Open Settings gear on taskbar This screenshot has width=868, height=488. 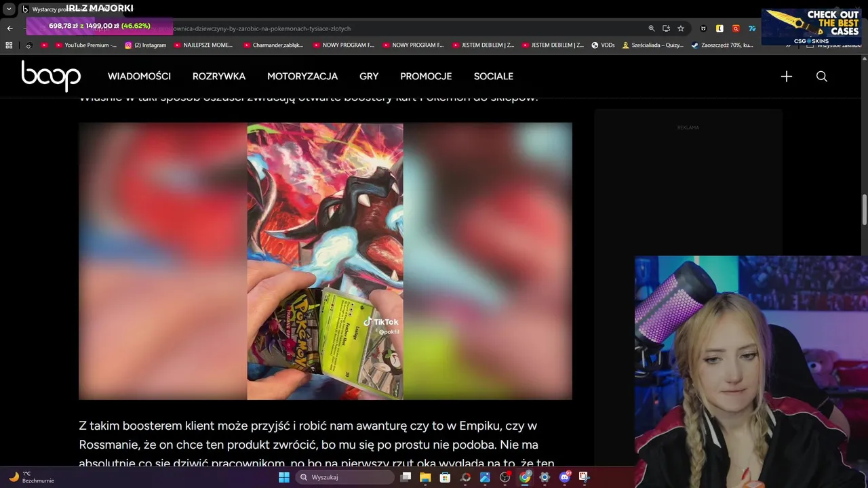545,477
